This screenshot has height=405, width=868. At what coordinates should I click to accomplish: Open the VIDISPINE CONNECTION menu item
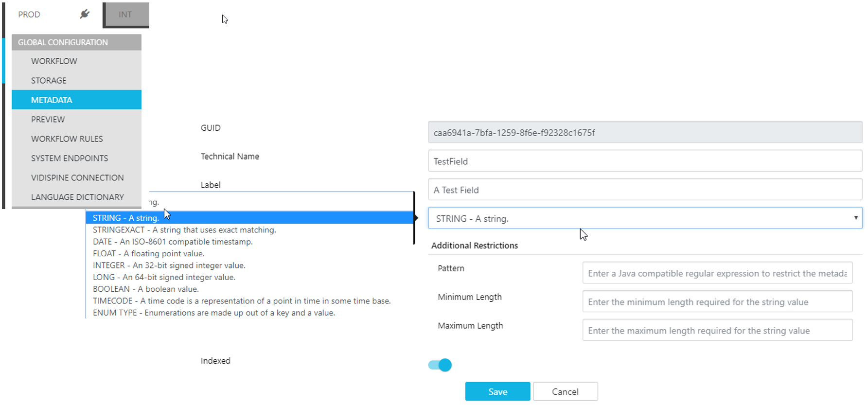[x=77, y=178]
